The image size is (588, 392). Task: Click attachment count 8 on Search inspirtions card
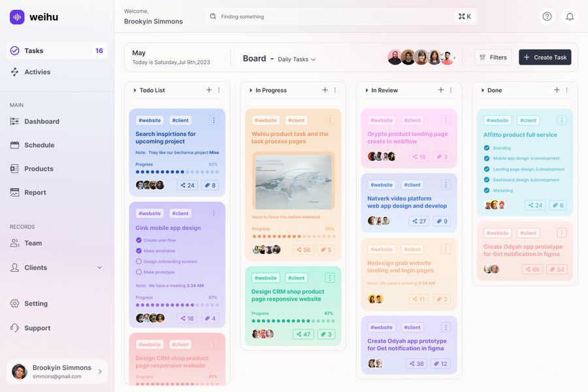(210, 185)
